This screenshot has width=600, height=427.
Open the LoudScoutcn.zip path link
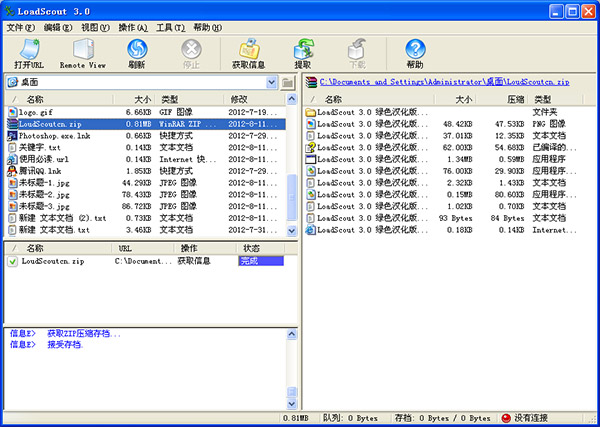445,82
